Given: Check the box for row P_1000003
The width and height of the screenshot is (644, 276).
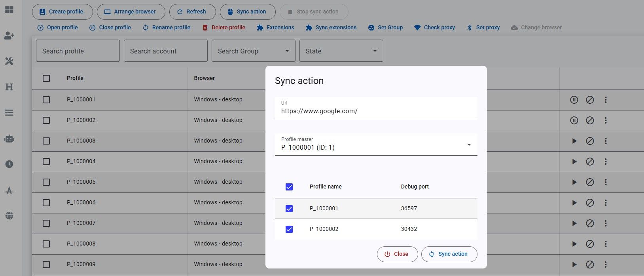Looking at the screenshot, I should coord(46,141).
